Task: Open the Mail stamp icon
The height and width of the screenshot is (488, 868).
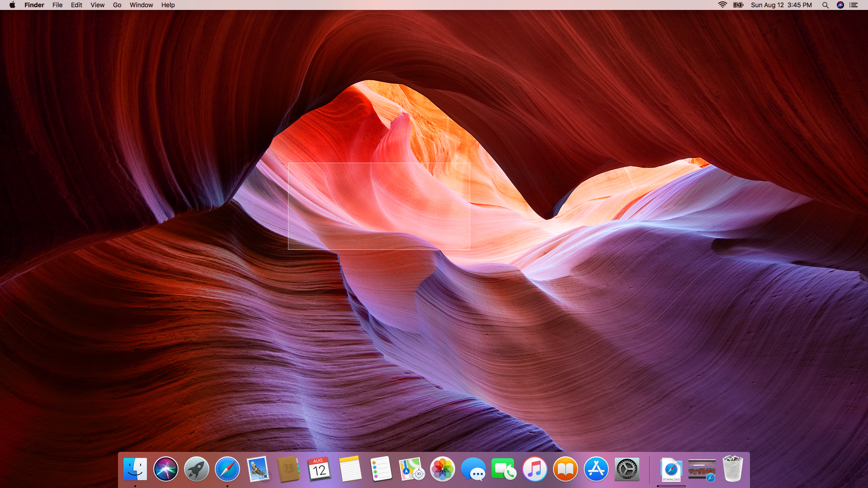Action: tap(258, 469)
